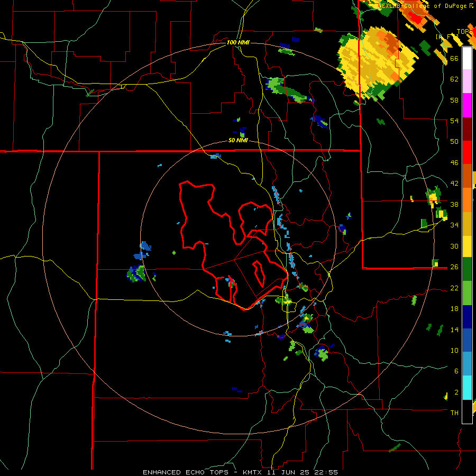This screenshot has width=476, height=476.
Task: Click the white 66 kft legend swatch
Action: [x=467, y=58]
